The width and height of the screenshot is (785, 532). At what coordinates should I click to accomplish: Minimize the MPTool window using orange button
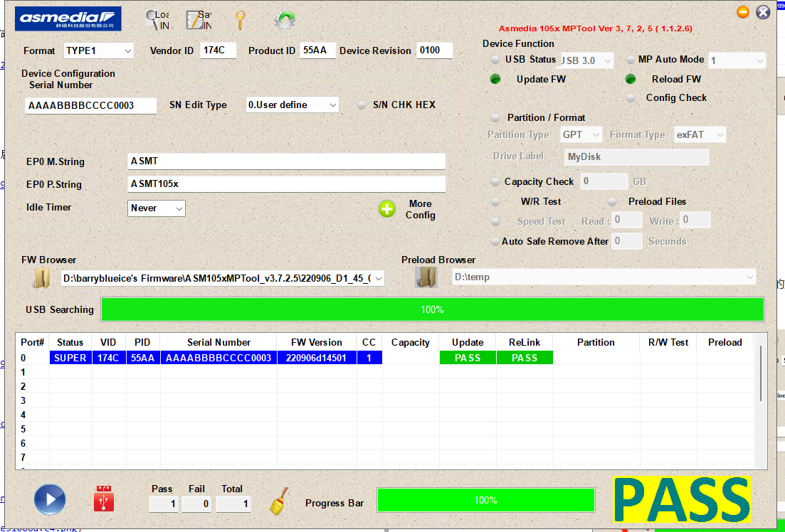click(x=743, y=11)
